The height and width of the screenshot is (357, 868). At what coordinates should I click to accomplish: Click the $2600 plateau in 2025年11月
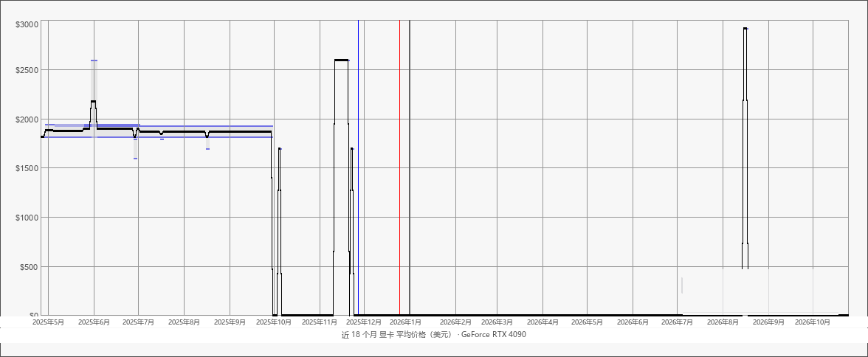point(342,60)
